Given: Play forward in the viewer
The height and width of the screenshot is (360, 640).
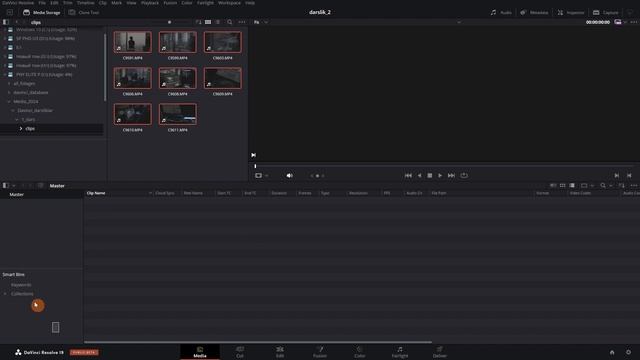Looking at the screenshot, I should pos(440,176).
